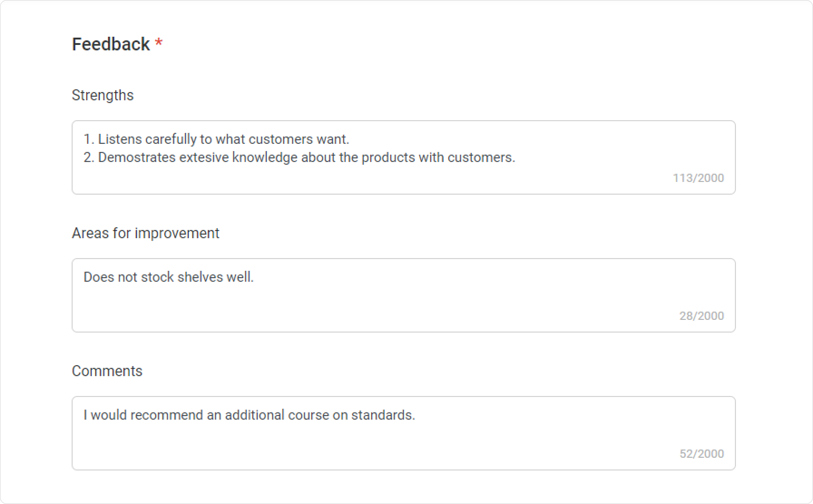Click the Areas for improvement label
813x504 pixels.
point(145,233)
